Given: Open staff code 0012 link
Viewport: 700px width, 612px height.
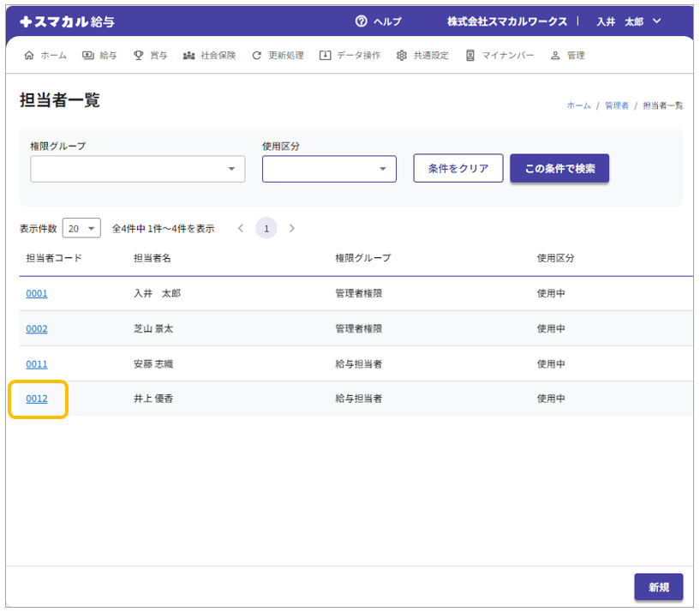Looking at the screenshot, I should tap(37, 399).
